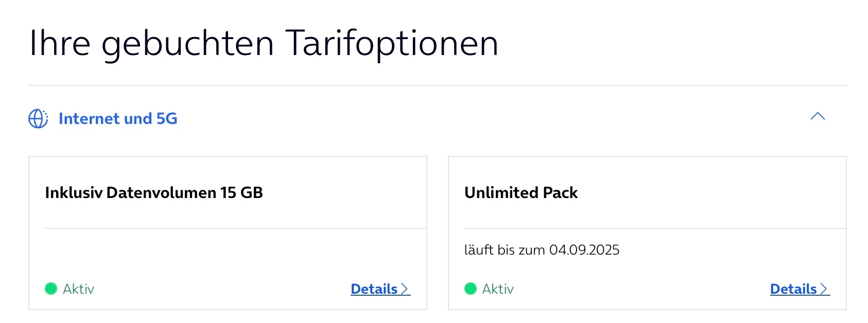Click green status dot in Inklusiv Datenvolumen card

(x=51, y=289)
